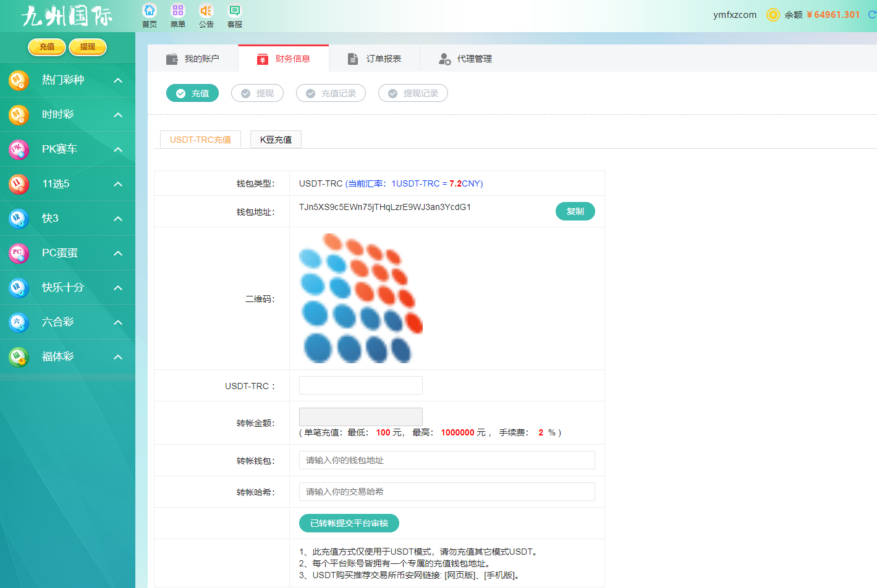Click the QR code image
The width and height of the screenshot is (877, 588).
pos(360,298)
